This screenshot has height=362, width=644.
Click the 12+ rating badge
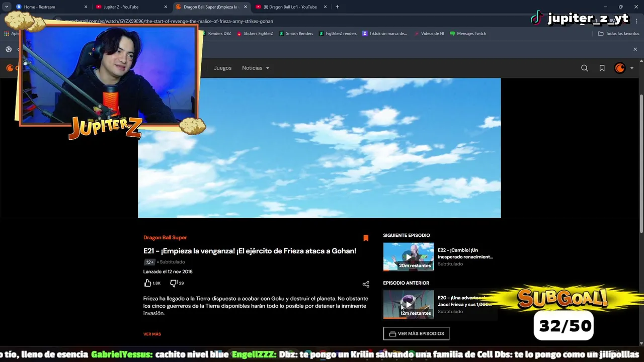[x=149, y=262]
